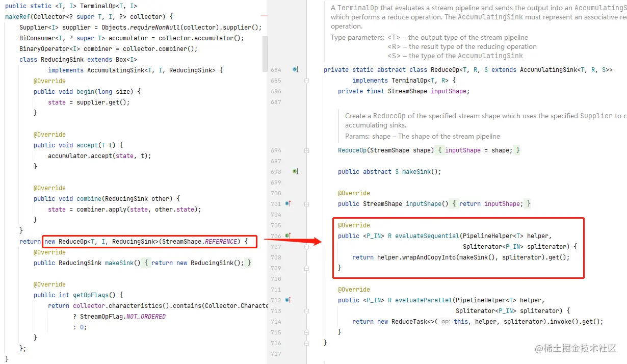Viewport: 627px width, 364px height.
Task: Click the 'op:' parameter inlay hint
Action: (x=446, y=322)
